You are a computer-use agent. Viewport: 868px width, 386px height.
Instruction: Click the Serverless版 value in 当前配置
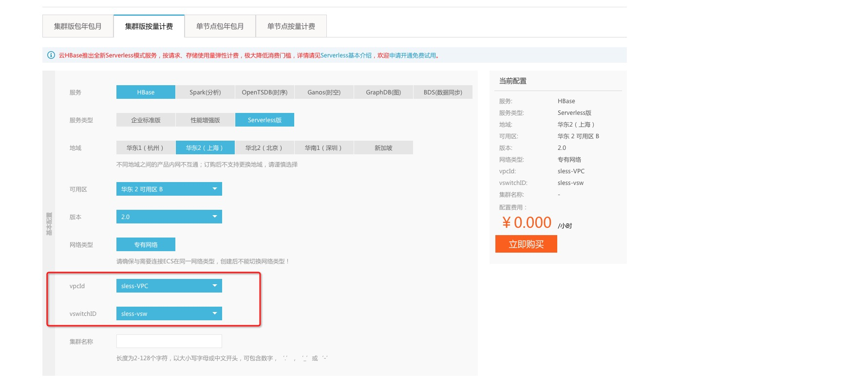(x=574, y=113)
